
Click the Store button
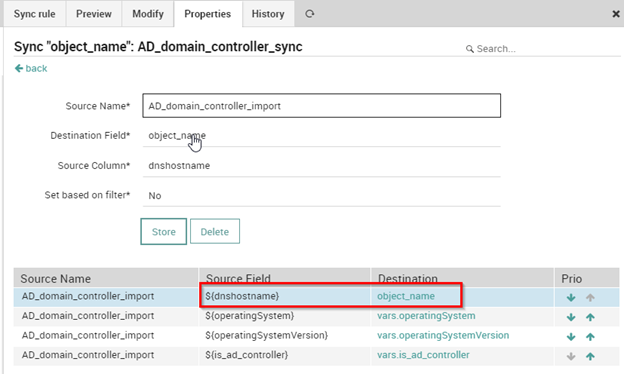coord(164,232)
